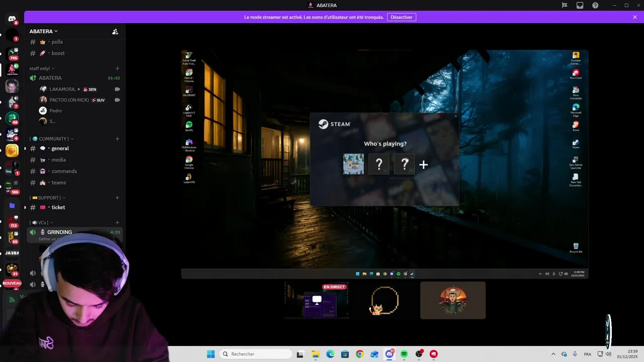Screen dimensions: 644x362
Task: Open the Windows Start menu
Action: pos(211,354)
